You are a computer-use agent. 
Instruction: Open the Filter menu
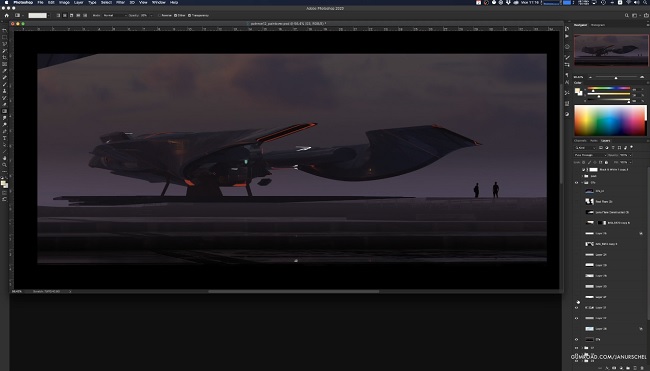pyautogui.click(x=120, y=2)
